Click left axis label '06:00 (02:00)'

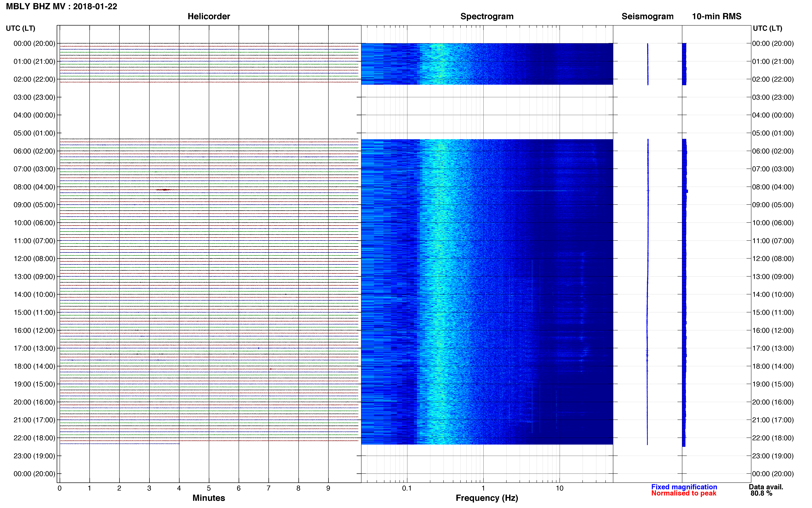pyautogui.click(x=34, y=151)
